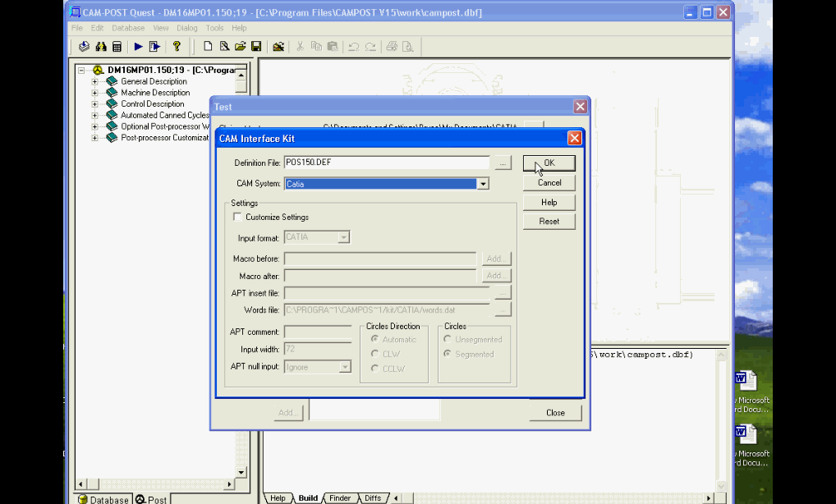Screen dimensions: 836x504
Task: Click the output pane vertical scrollbar
Action: coord(721,419)
